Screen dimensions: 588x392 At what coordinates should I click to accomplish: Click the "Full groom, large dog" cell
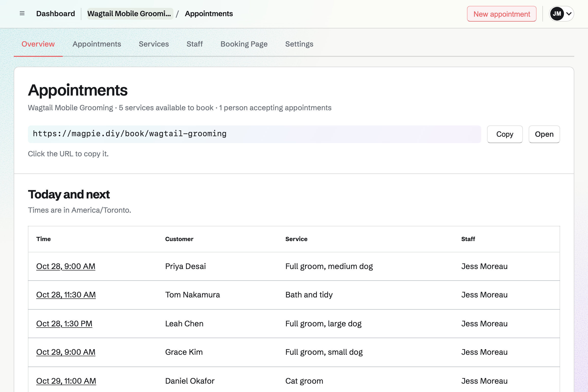[x=323, y=323]
